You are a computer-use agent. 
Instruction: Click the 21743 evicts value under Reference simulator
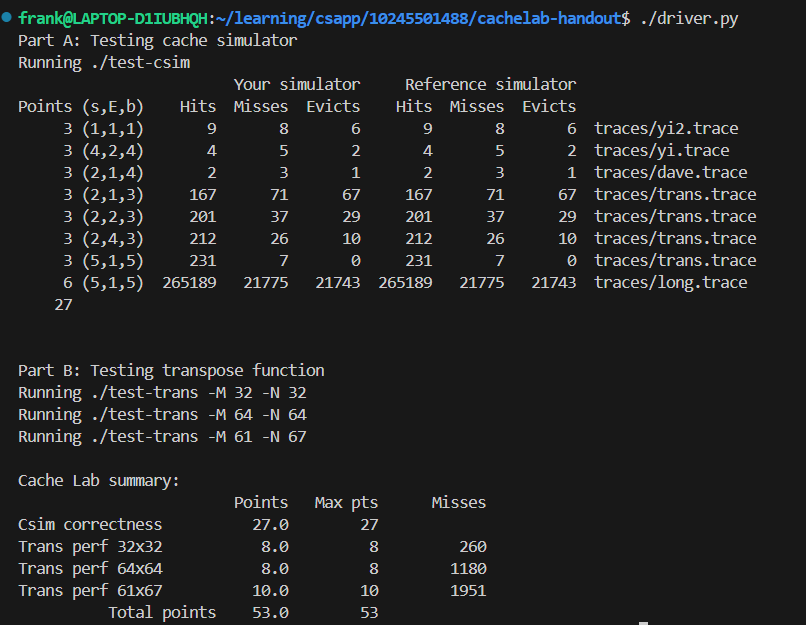point(554,283)
